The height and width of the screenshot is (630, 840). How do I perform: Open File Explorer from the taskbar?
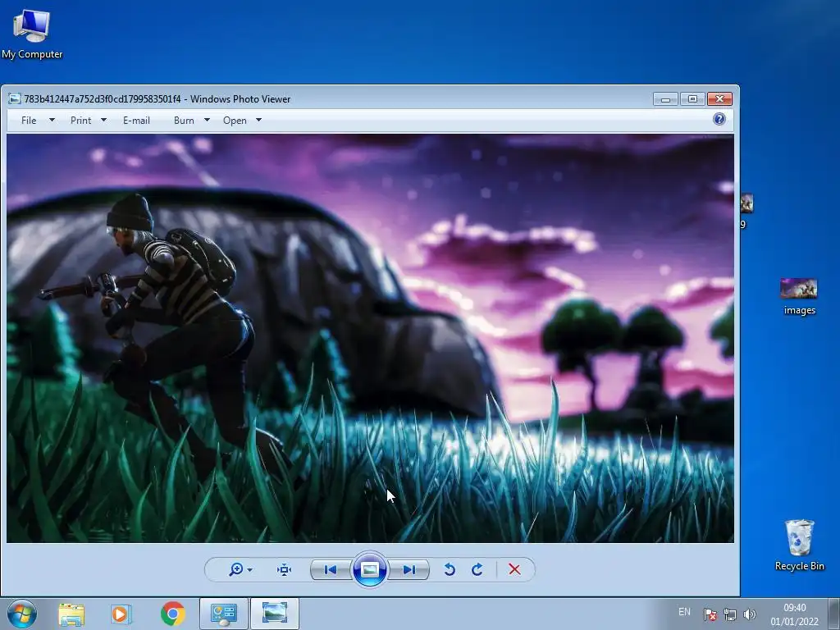[71, 614]
